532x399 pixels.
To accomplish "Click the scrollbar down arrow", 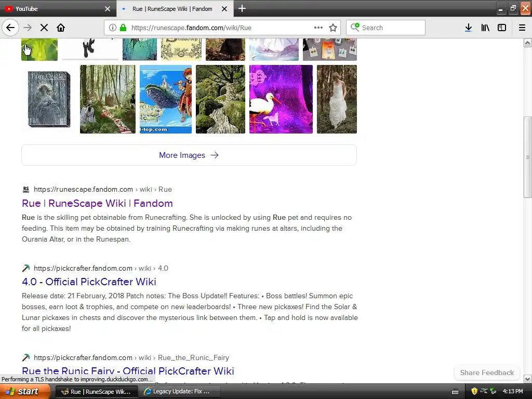I will pyautogui.click(x=527, y=379).
